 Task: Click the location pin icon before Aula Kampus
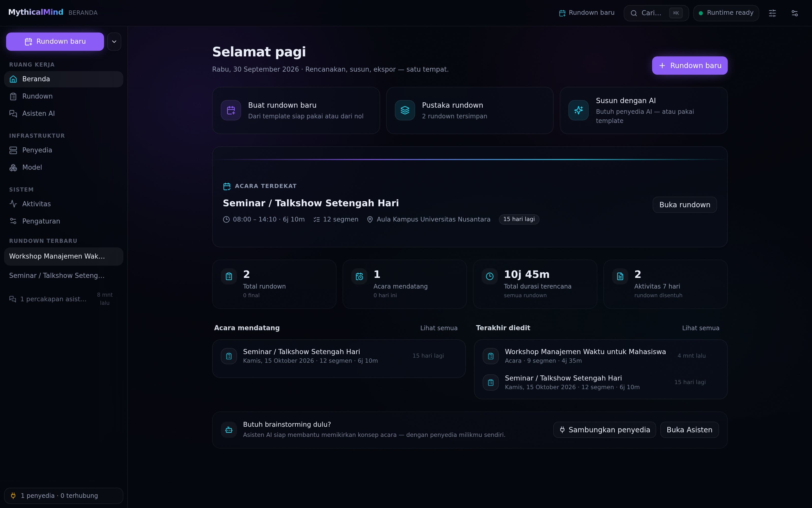(x=370, y=219)
